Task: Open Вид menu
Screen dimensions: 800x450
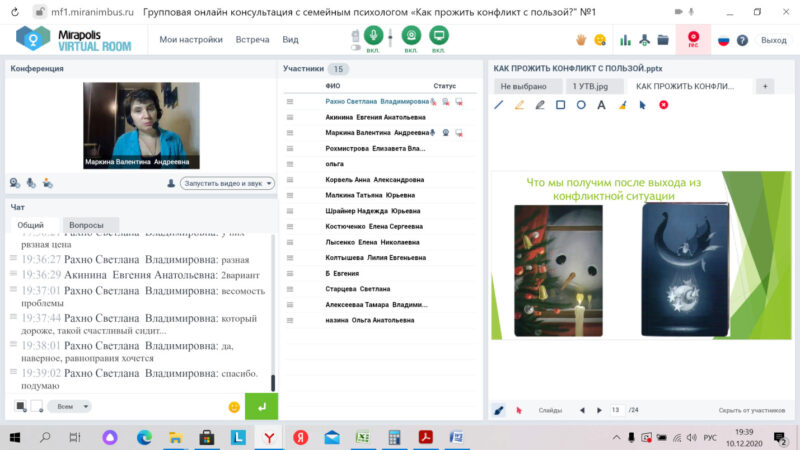Action: pyautogui.click(x=290, y=39)
